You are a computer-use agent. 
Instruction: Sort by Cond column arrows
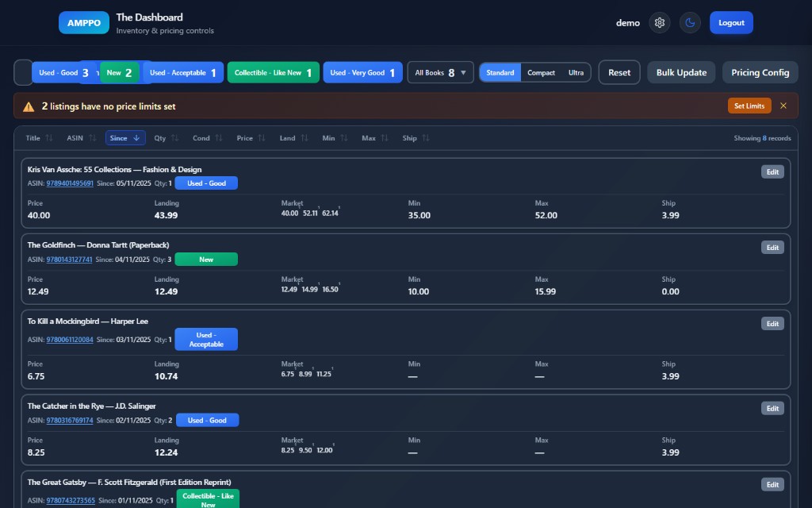point(219,138)
